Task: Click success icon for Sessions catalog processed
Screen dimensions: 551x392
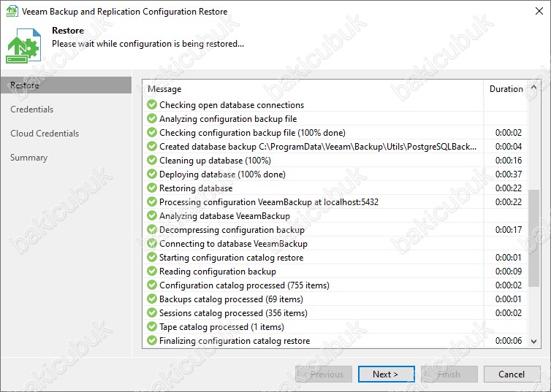Action: pyautogui.click(x=152, y=312)
